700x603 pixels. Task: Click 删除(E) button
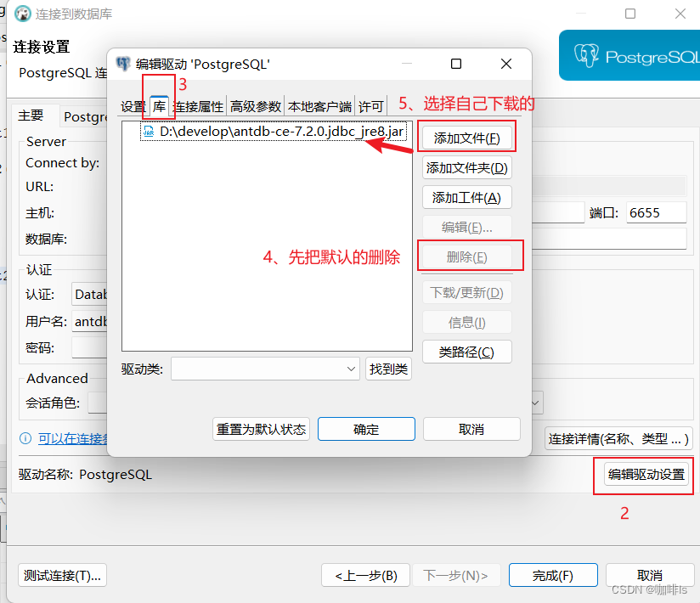[467, 257]
